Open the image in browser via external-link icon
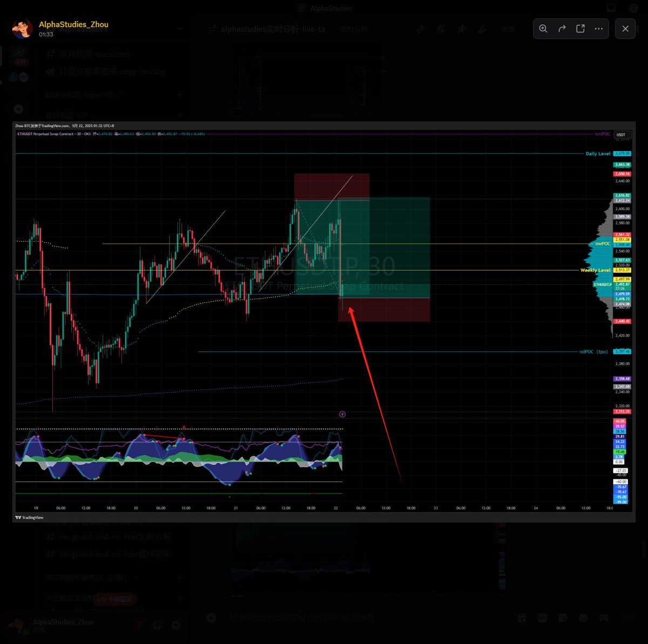The width and height of the screenshot is (648, 644). [x=580, y=29]
